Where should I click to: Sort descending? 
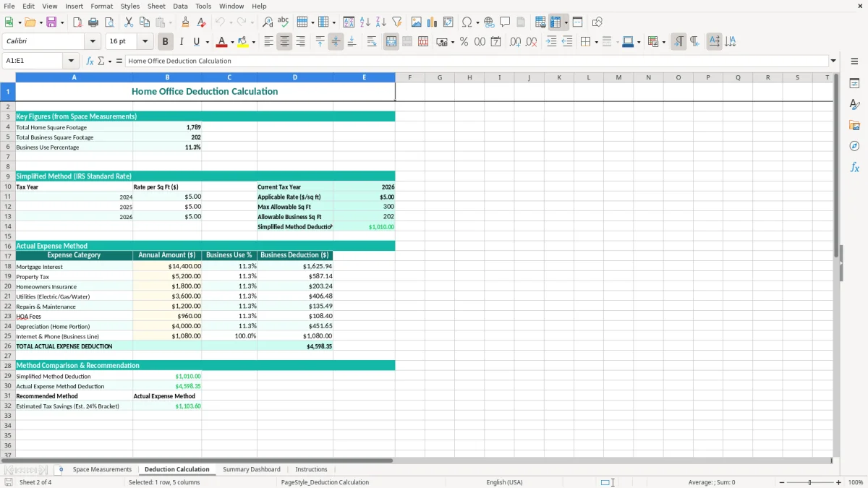click(x=381, y=22)
